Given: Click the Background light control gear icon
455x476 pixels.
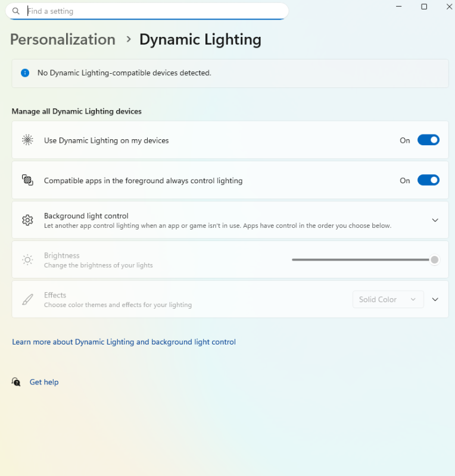Looking at the screenshot, I should click(27, 220).
